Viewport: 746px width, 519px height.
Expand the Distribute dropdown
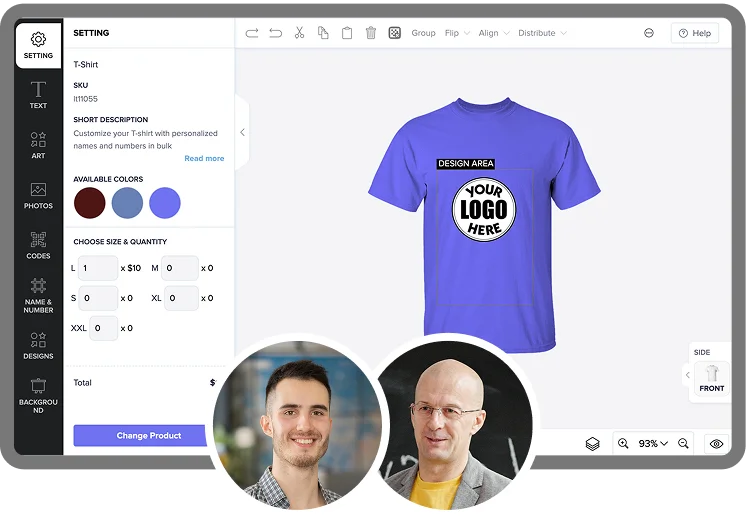[542, 33]
